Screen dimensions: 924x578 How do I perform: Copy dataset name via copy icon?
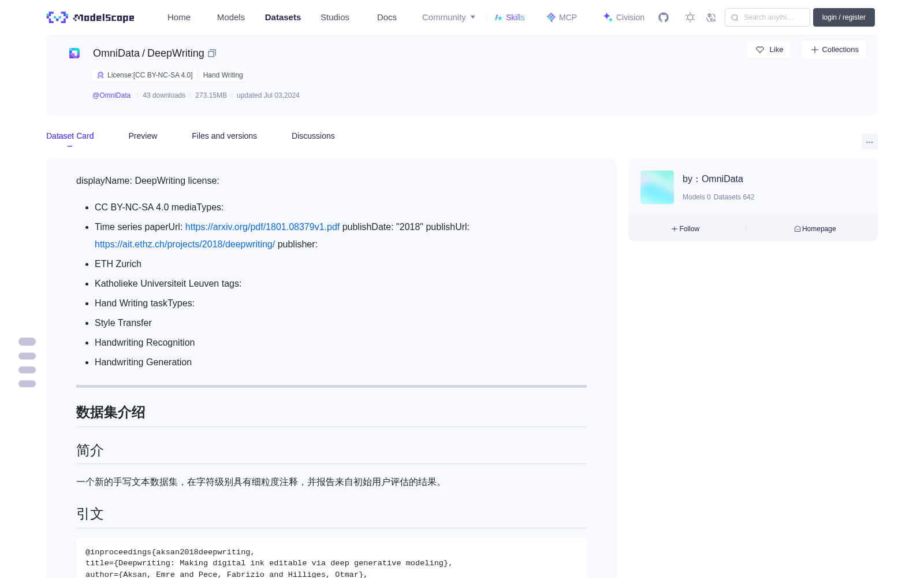212,53
